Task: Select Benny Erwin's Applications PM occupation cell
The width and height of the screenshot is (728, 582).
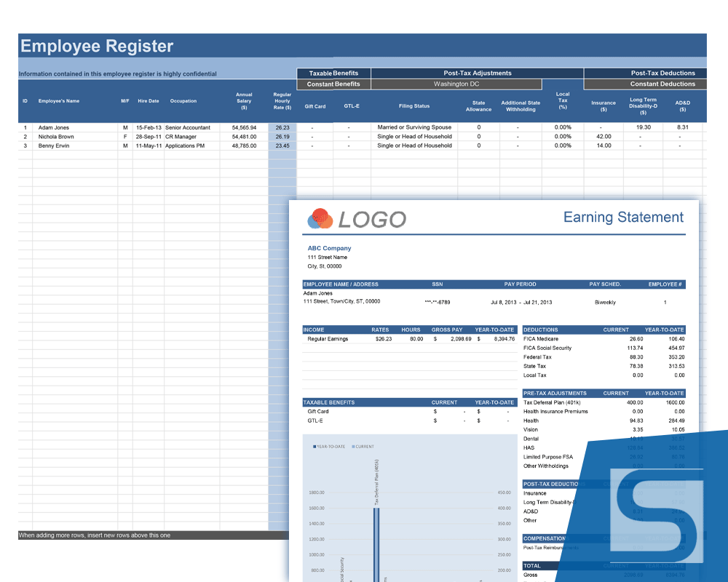Action: point(191,145)
